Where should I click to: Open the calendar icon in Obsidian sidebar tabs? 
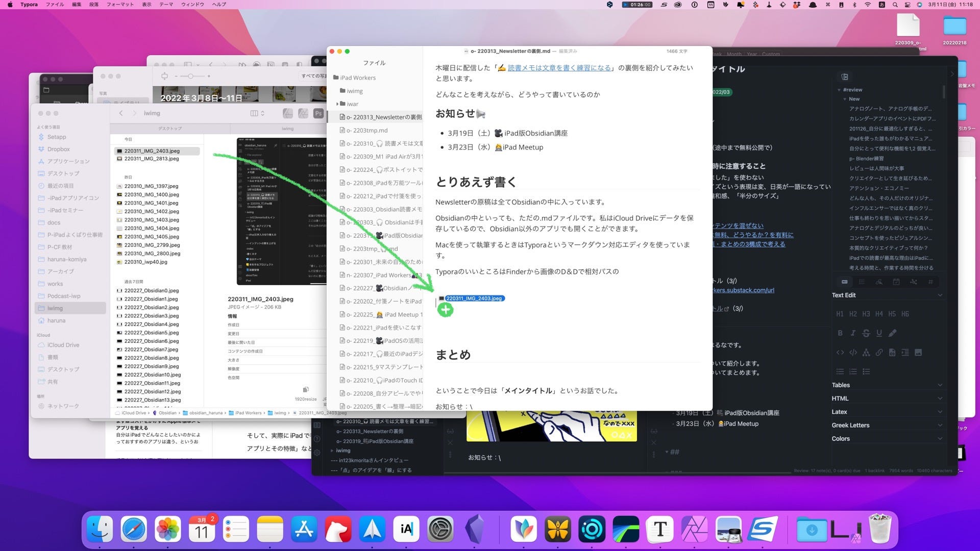click(x=896, y=282)
